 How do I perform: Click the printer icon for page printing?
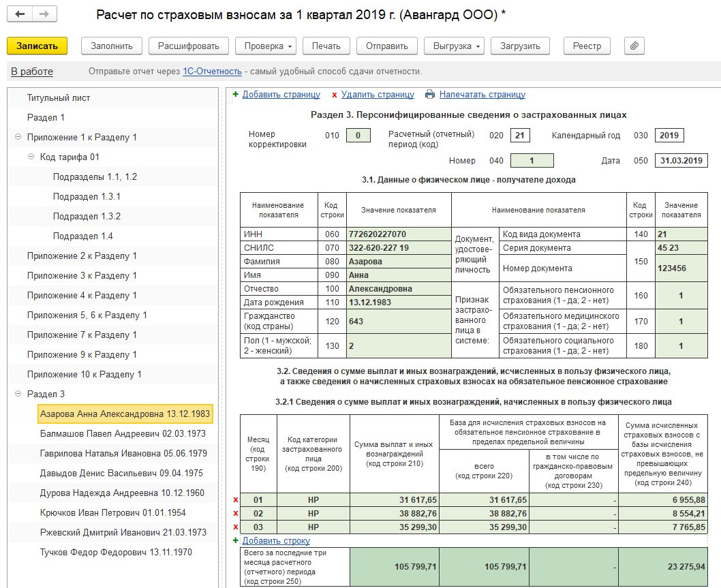pyautogui.click(x=429, y=95)
